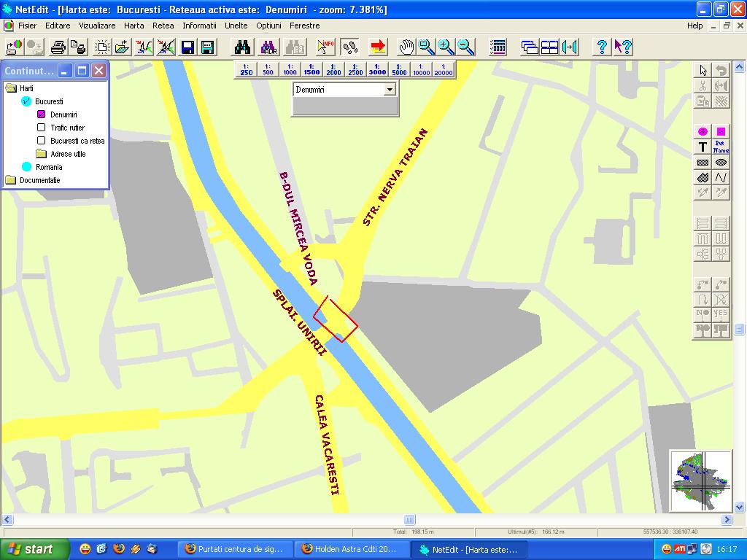Click the zoom in magnifier icon
Viewport: 747px width, 560px height.
click(446, 47)
